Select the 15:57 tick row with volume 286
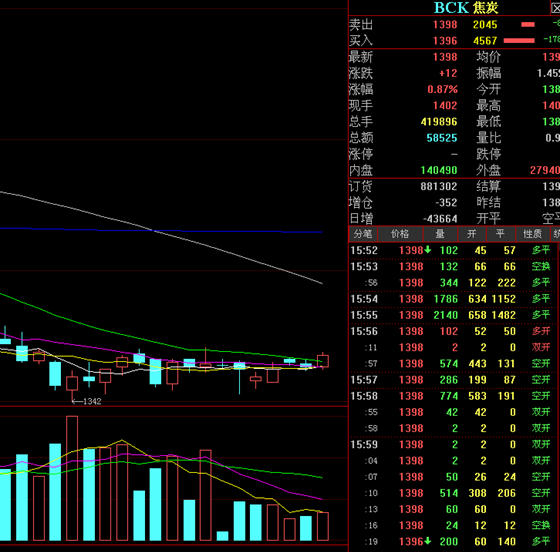Image resolution: width=560 pixels, height=552 pixels. pos(453,380)
